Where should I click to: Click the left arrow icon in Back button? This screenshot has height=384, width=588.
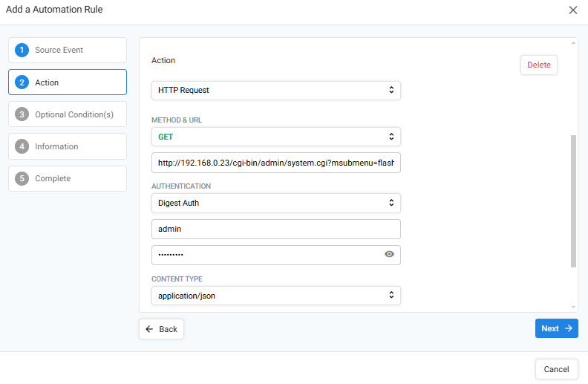point(149,329)
